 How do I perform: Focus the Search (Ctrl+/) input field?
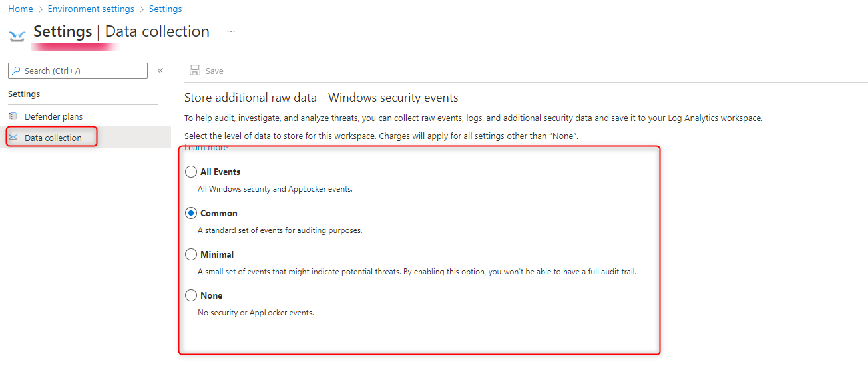click(x=83, y=71)
